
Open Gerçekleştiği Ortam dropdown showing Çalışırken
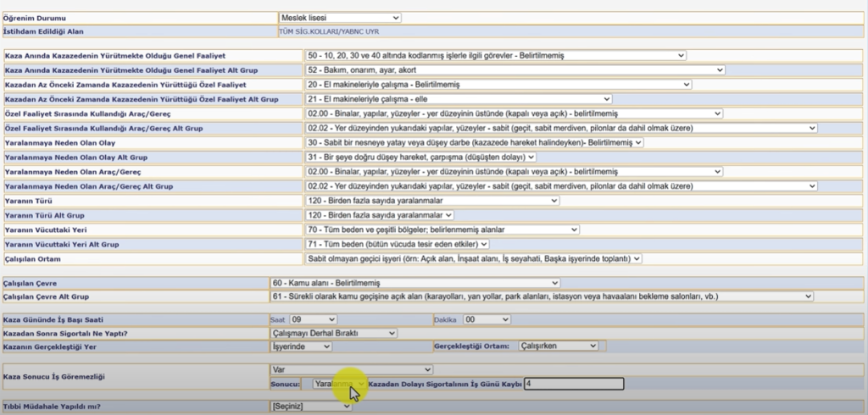coord(559,346)
